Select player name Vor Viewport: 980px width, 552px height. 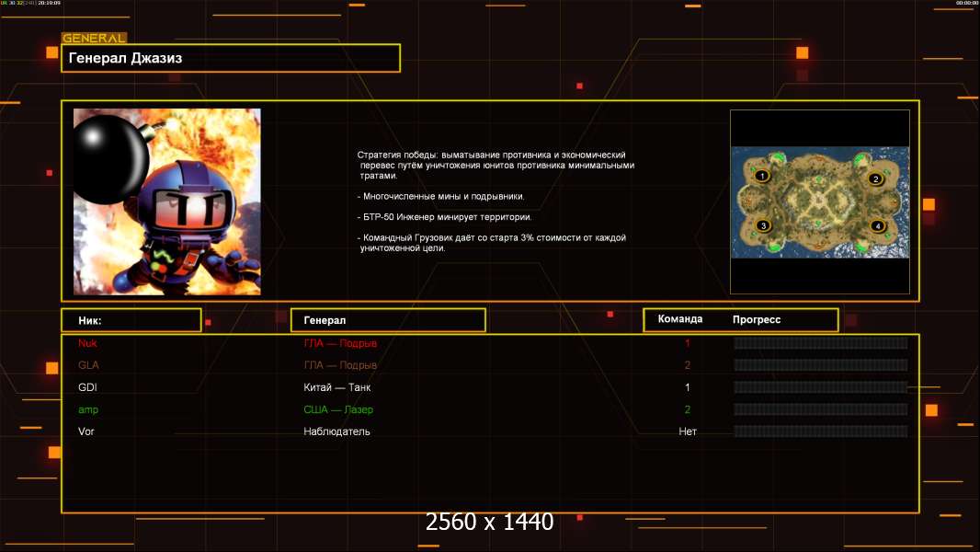tap(86, 431)
